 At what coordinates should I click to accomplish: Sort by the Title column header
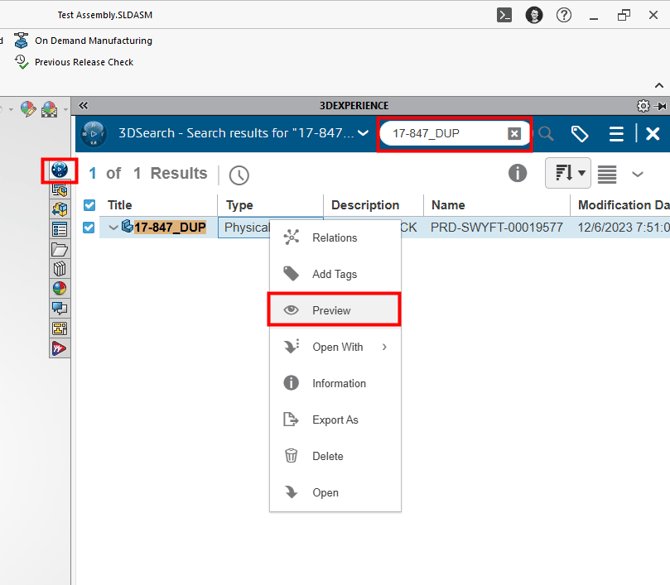coord(120,205)
